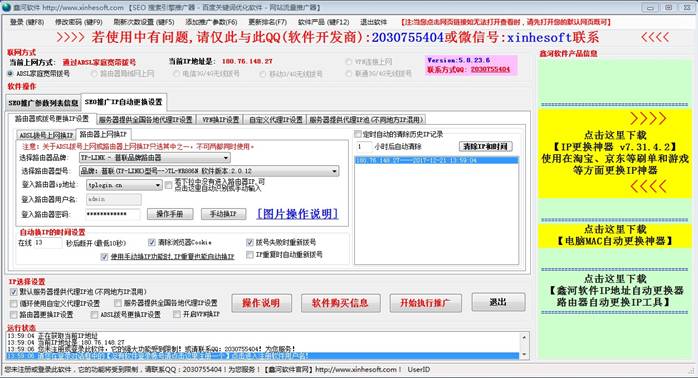Click the log scrollbar down arrow
The height and width of the screenshot is (378, 698).
click(524, 354)
